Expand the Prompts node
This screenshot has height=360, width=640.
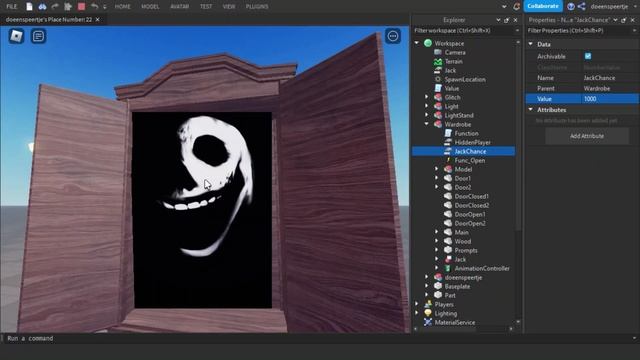437,250
